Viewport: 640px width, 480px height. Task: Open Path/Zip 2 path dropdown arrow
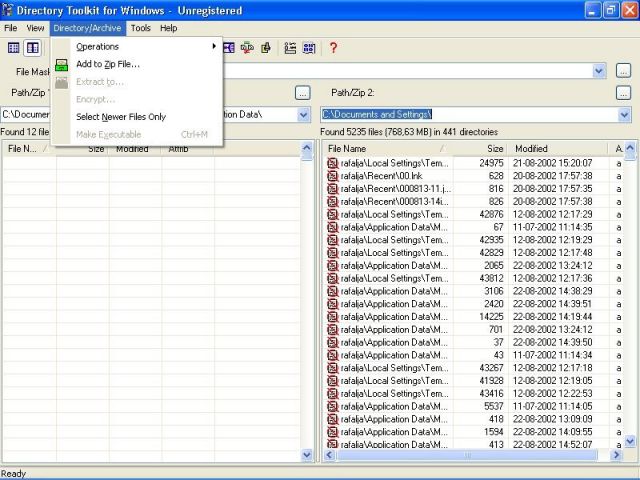click(x=624, y=115)
